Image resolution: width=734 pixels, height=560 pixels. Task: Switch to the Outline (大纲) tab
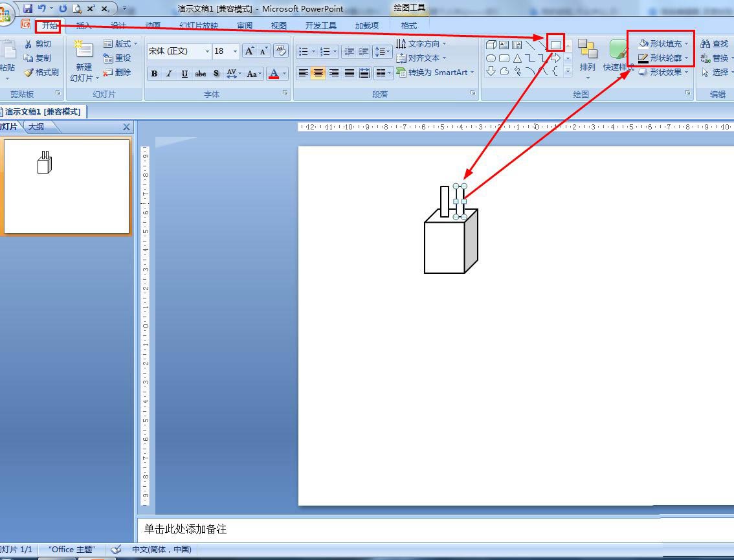tap(36, 126)
